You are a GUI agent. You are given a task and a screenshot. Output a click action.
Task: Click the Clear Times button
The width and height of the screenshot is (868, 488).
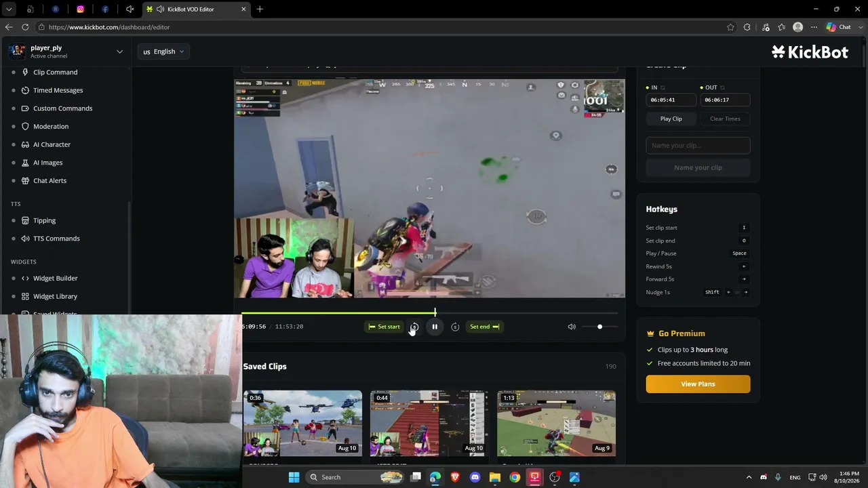725,119
